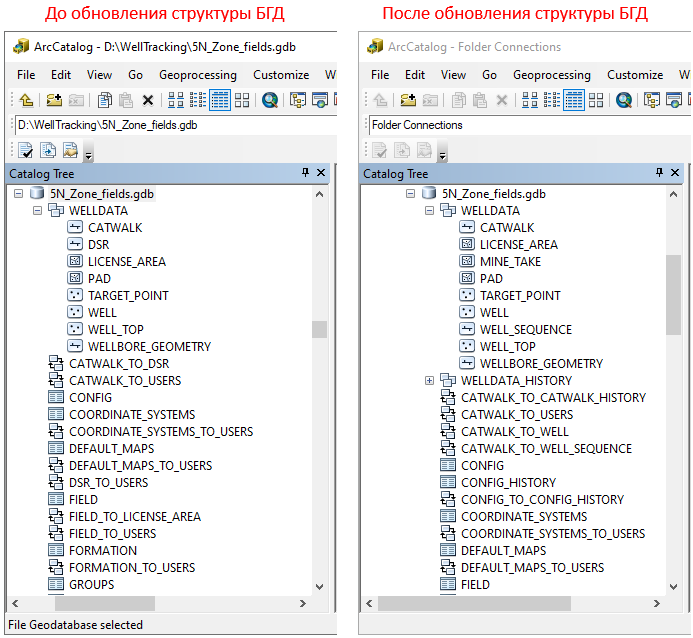Open Geoprocessing menu in left window
The height and width of the screenshot is (638, 693).
198,75
